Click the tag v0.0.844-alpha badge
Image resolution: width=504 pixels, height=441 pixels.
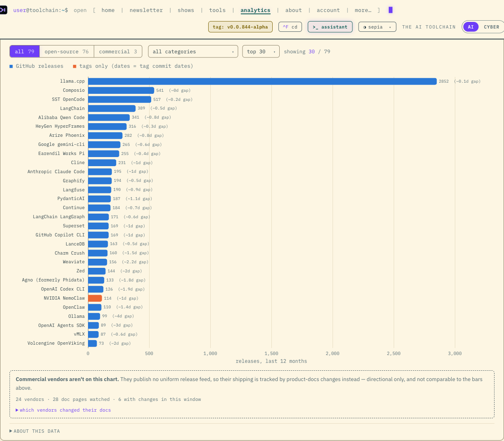(x=240, y=27)
